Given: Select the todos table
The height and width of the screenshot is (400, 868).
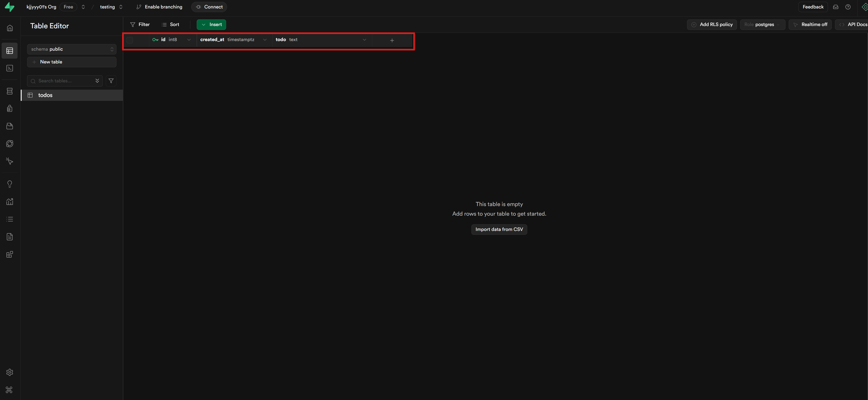Looking at the screenshot, I should 46,95.
